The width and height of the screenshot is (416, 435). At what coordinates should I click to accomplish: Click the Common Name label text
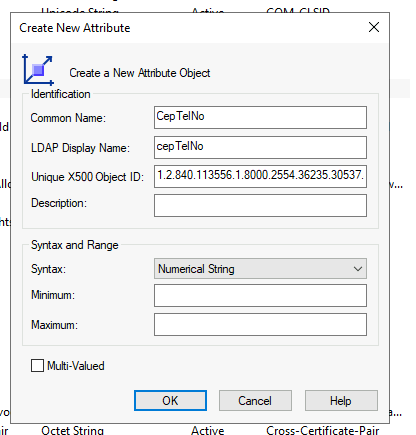(x=68, y=118)
